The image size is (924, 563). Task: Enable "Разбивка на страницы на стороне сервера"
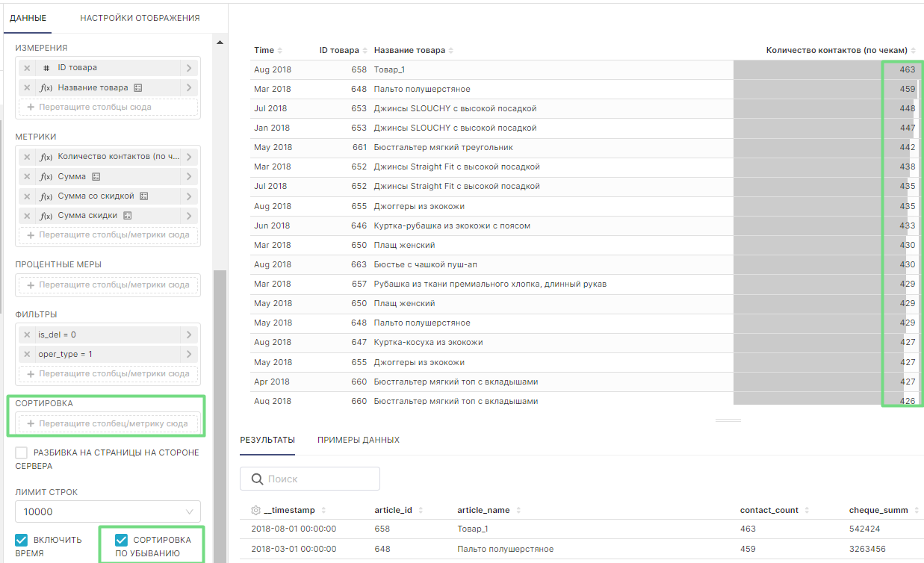22,453
